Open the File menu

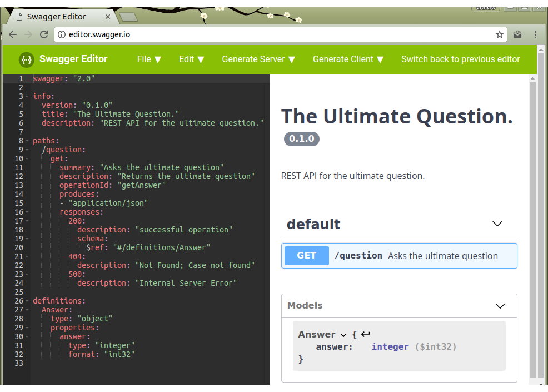[148, 59]
